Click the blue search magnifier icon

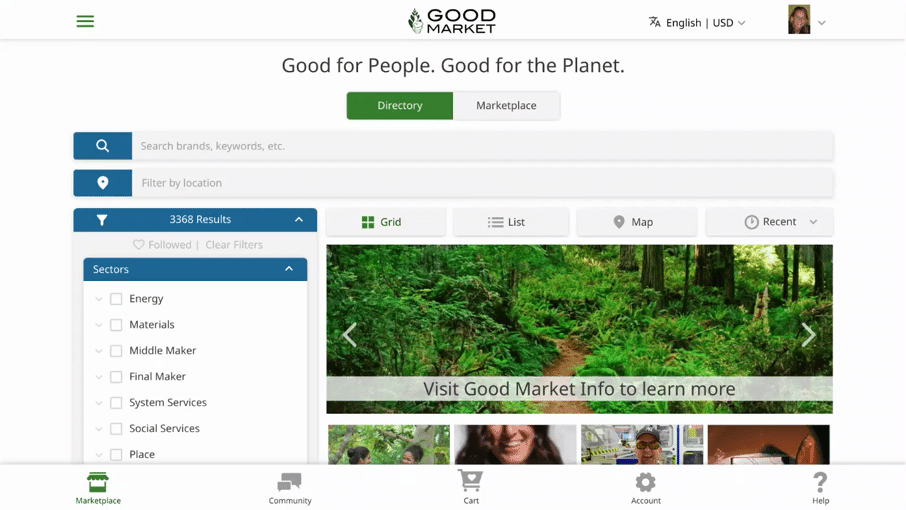(x=102, y=146)
